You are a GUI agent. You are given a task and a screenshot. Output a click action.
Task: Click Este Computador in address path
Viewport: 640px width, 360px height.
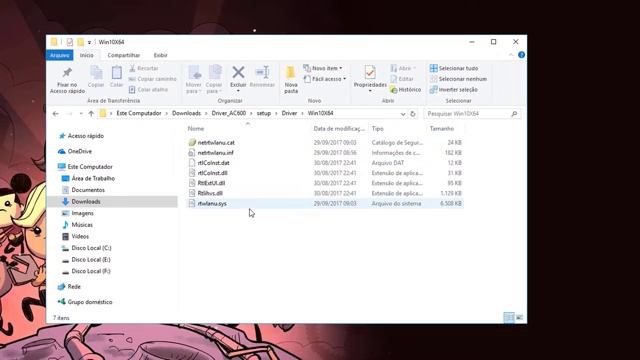tap(139, 113)
